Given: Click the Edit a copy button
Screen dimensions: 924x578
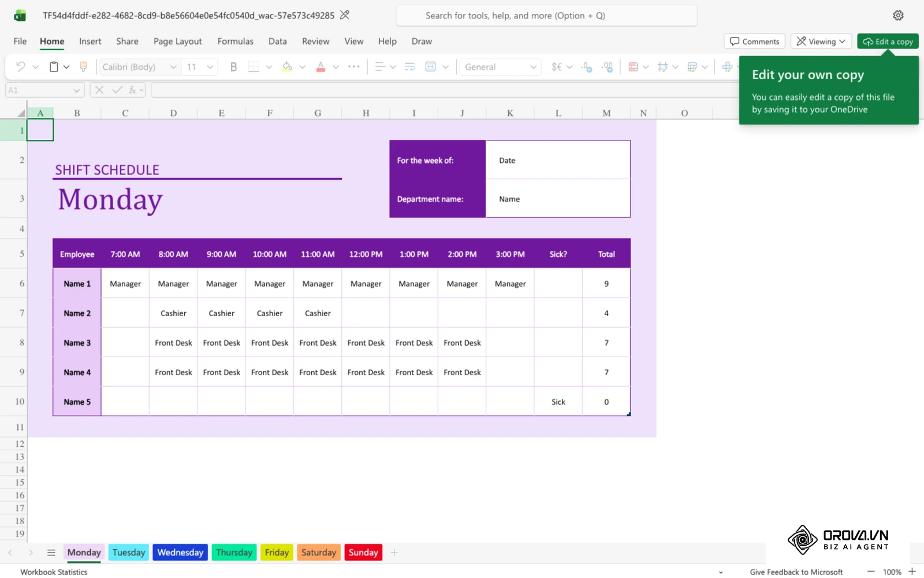Looking at the screenshot, I should tap(888, 42).
